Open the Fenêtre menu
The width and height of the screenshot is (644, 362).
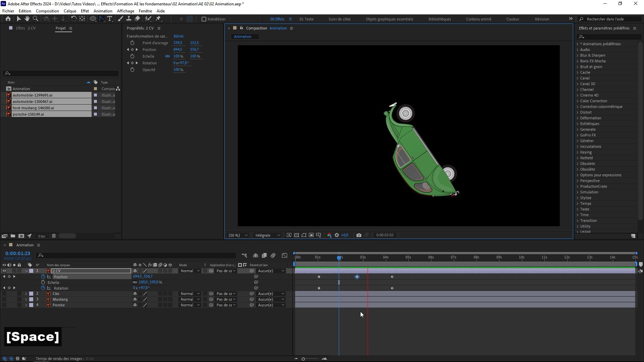click(145, 11)
